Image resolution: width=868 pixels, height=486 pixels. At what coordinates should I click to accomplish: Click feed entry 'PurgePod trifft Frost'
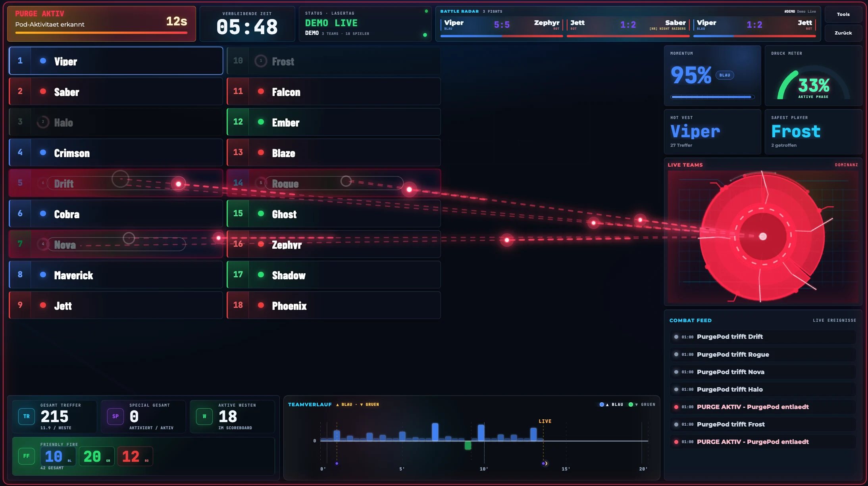pos(763,424)
